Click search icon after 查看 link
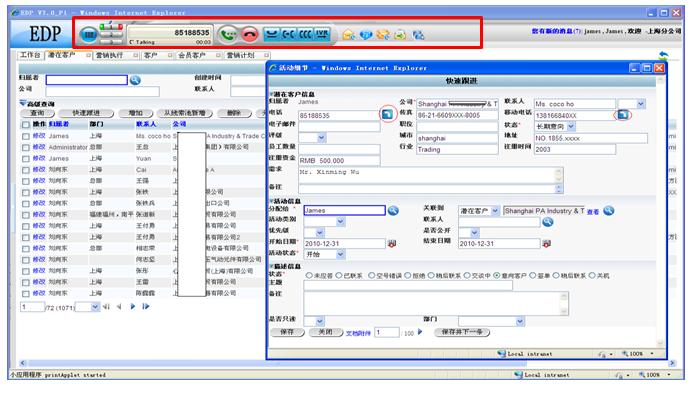The height and width of the screenshot is (393, 696). click(x=609, y=210)
